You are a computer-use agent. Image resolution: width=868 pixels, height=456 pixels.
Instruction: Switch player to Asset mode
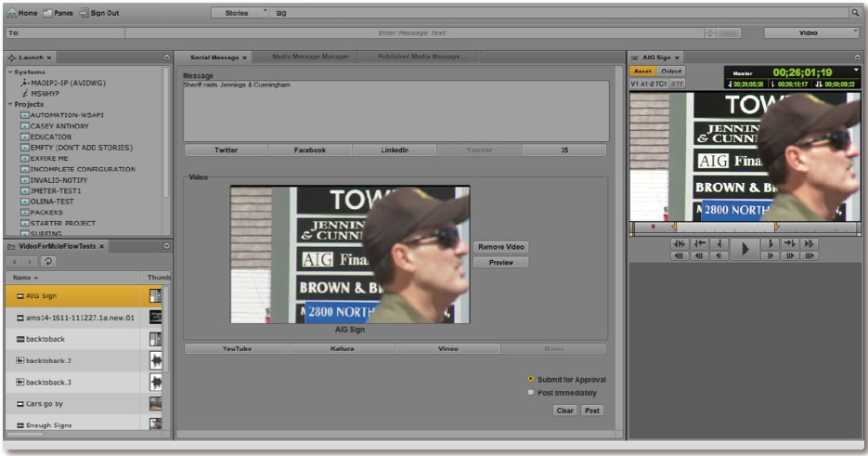pyautogui.click(x=642, y=72)
